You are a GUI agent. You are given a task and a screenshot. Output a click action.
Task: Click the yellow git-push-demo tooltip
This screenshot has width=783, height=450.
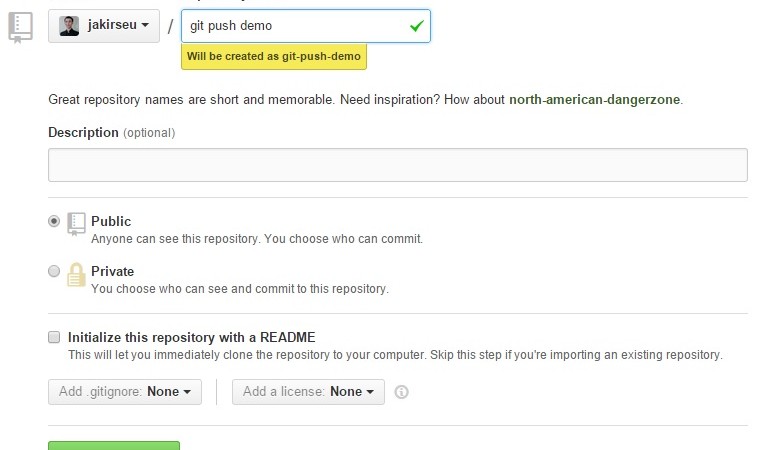click(x=273, y=57)
